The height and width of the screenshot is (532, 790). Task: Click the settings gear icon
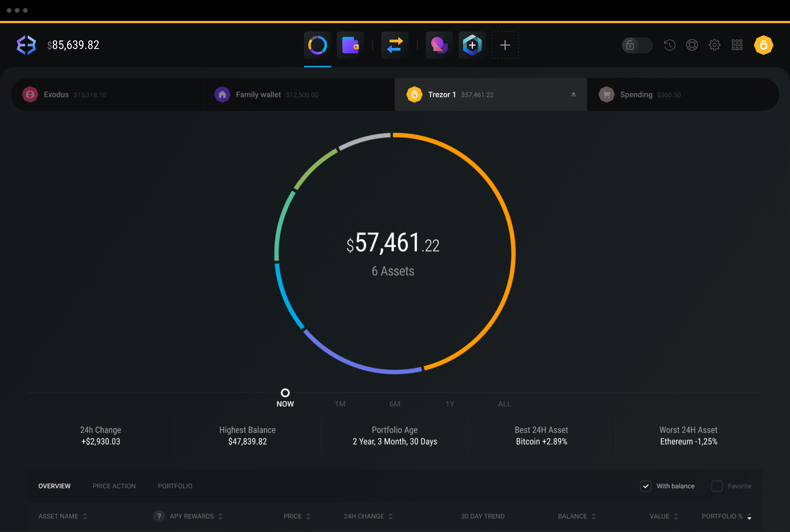click(715, 45)
